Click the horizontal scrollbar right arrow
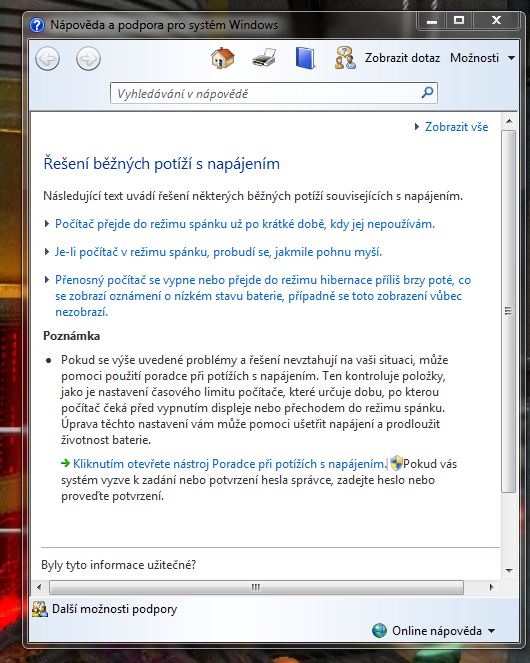The height and width of the screenshot is (663, 530). point(491,587)
